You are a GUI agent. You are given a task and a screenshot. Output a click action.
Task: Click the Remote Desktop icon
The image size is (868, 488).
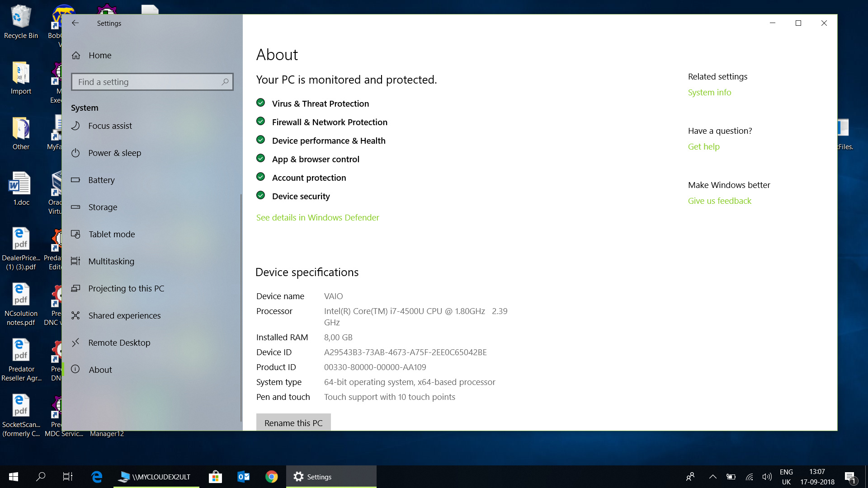click(75, 343)
